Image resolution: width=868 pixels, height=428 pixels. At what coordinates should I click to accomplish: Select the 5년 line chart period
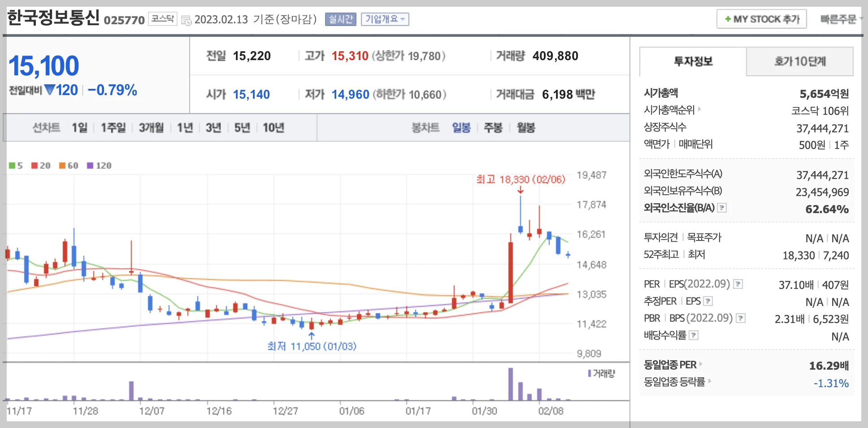click(x=242, y=128)
